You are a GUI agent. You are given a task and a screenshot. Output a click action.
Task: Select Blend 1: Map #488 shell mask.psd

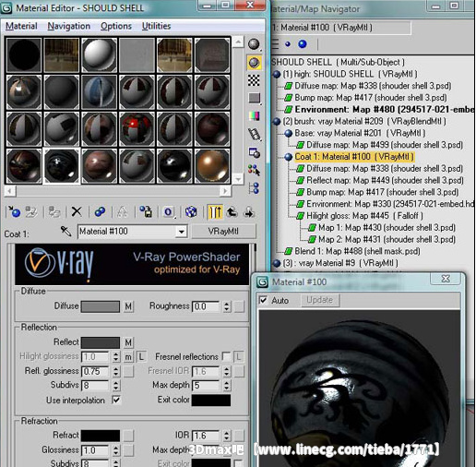[x=357, y=251]
